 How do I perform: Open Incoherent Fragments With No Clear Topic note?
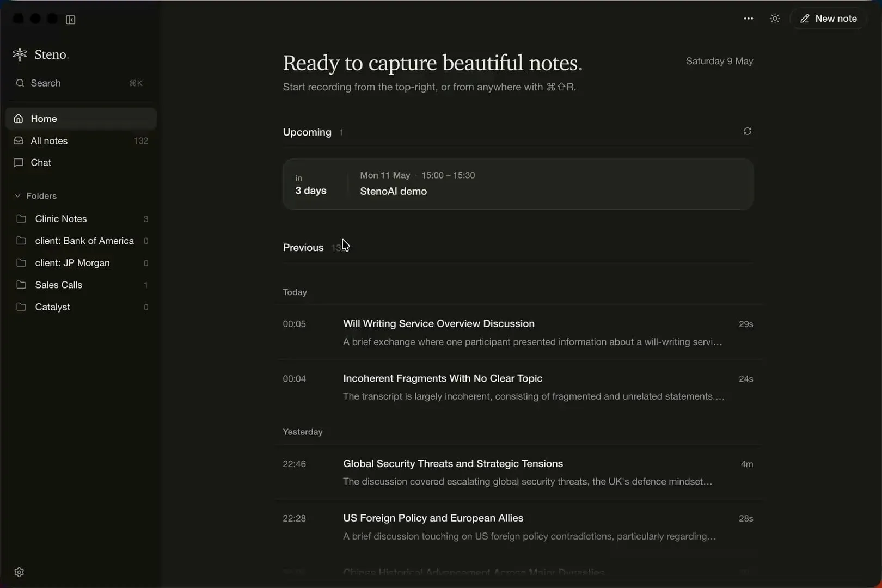point(518,387)
